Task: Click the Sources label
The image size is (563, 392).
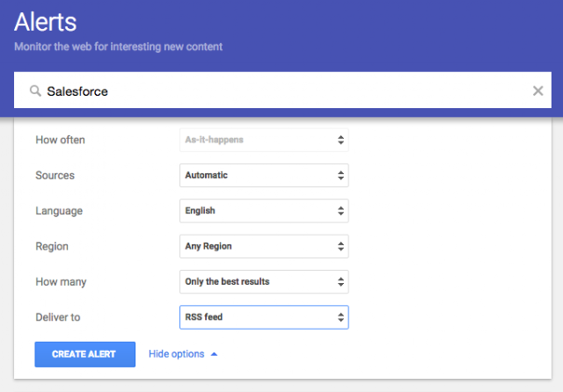Action: [x=55, y=175]
